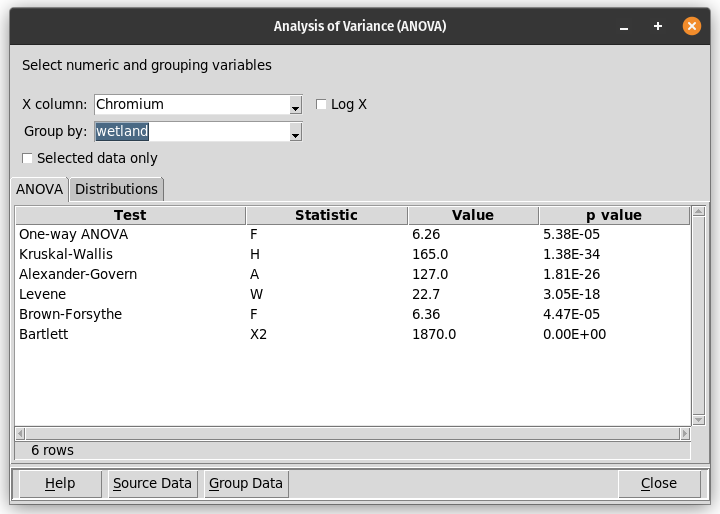Switch to the ANOVA tab
The width and height of the screenshot is (720, 514).
coord(39,189)
